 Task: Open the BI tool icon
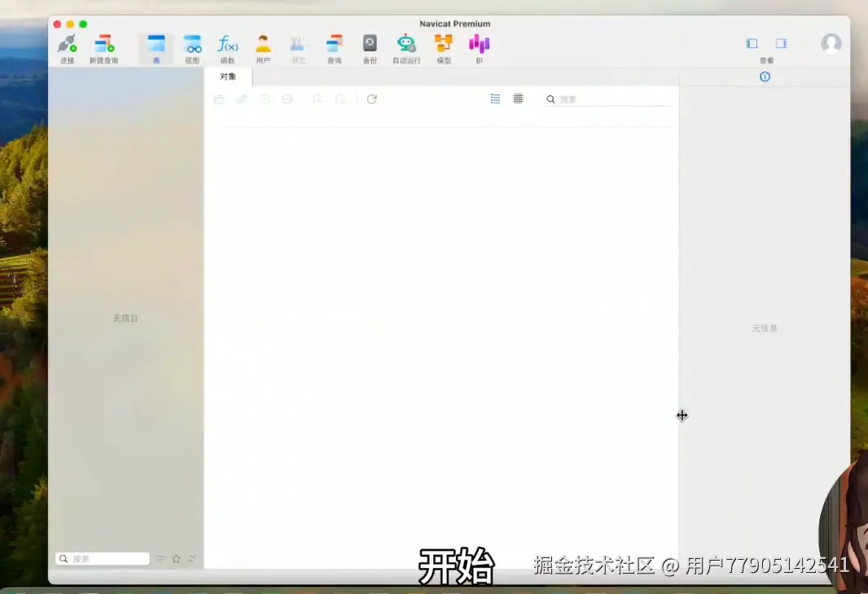click(x=479, y=45)
